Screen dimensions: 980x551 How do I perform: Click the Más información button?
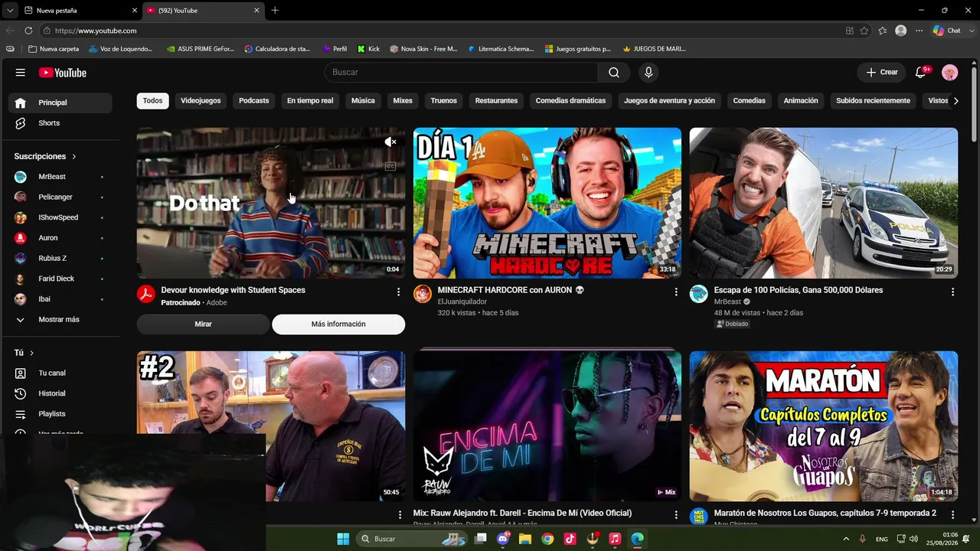338,324
